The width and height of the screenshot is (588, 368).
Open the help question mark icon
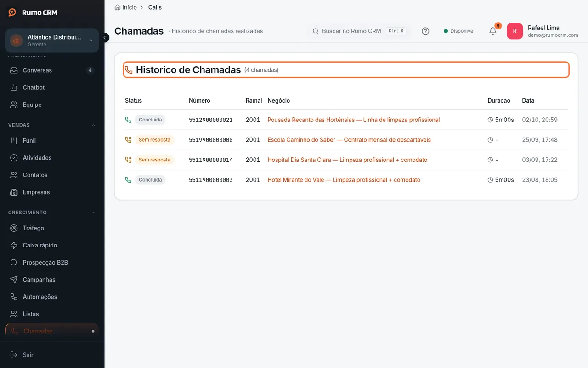click(x=425, y=31)
